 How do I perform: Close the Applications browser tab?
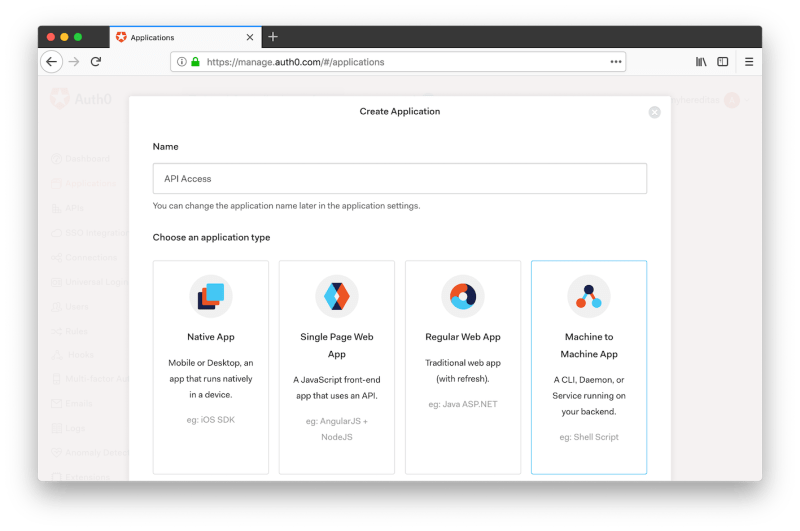click(x=249, y=37)
